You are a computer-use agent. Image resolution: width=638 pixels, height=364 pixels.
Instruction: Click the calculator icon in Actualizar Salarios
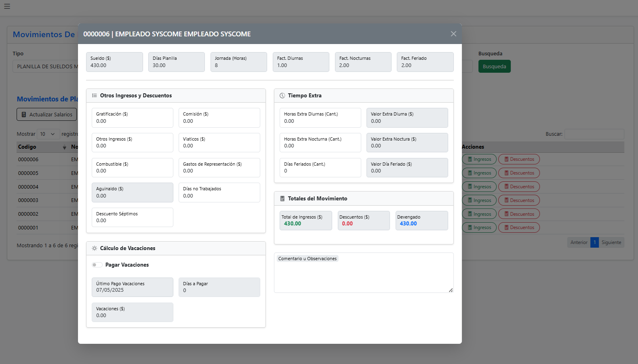tap(24, 115)
